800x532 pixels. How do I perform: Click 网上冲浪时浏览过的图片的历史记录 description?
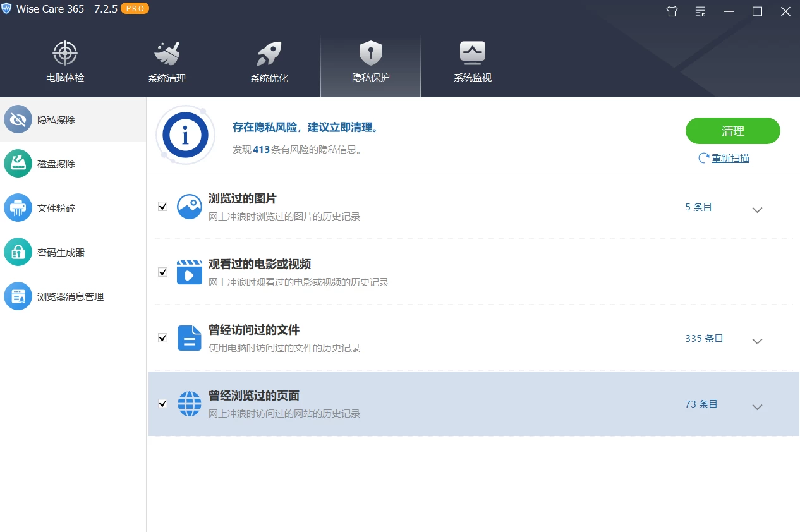[x=284, y=217]
